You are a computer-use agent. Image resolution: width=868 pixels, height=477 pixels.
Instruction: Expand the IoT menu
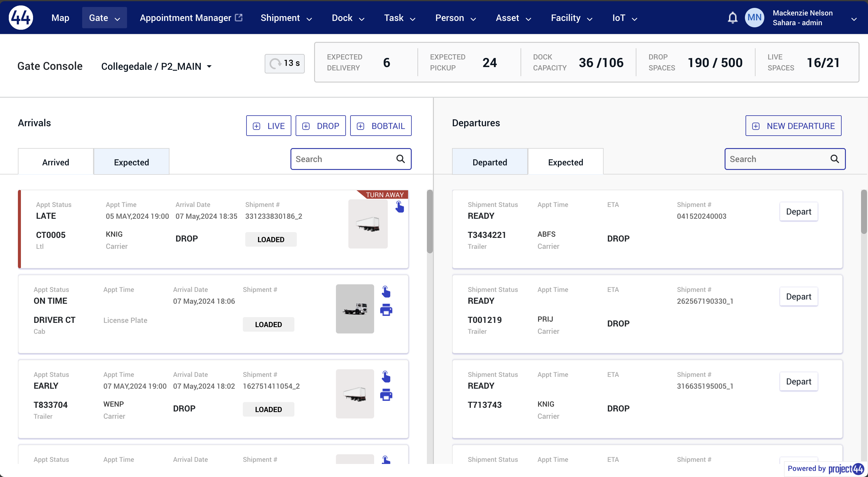click(624, 18)
